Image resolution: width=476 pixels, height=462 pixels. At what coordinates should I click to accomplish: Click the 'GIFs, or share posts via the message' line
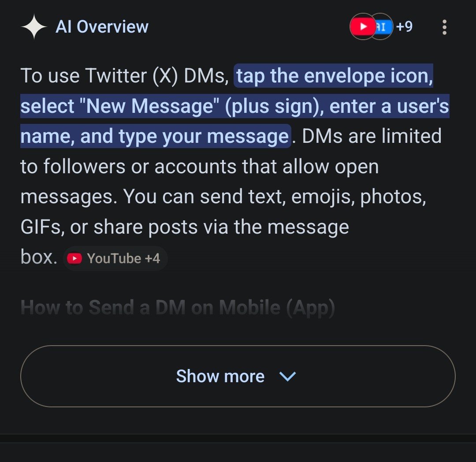(185, 227)
